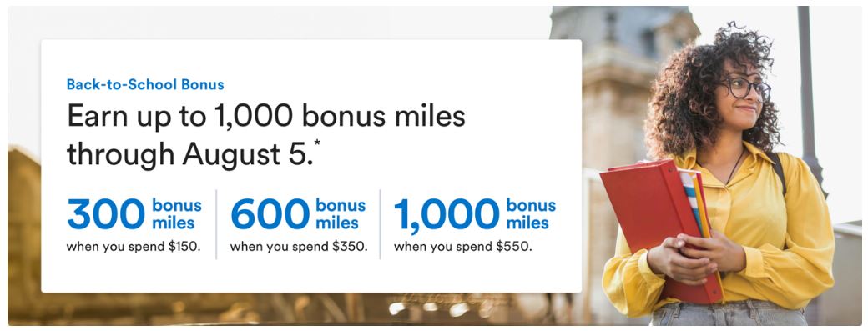Click the woman's yellow shirt
This screenshot has height=331, width=868.
click(775, 232)
